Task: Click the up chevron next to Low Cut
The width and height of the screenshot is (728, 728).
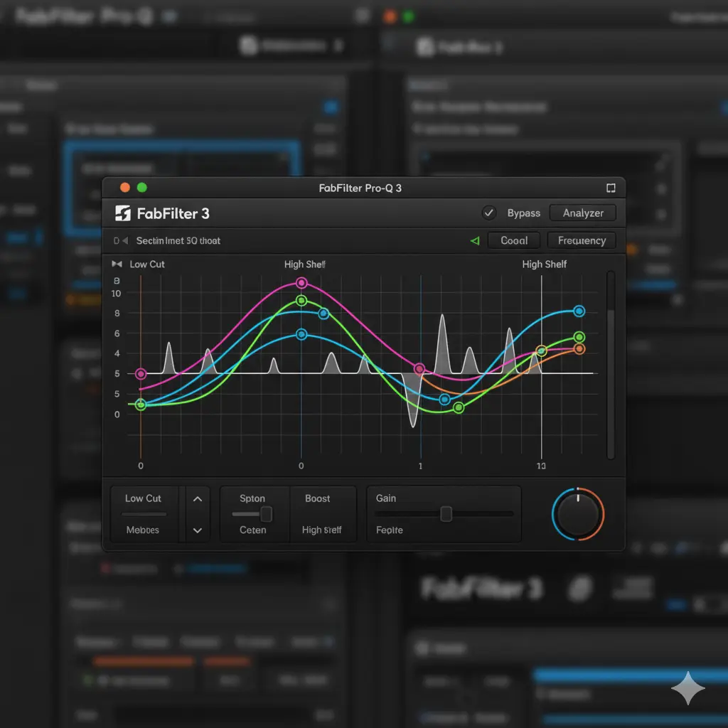Action: pyautogui.click(x=198, y=499)
